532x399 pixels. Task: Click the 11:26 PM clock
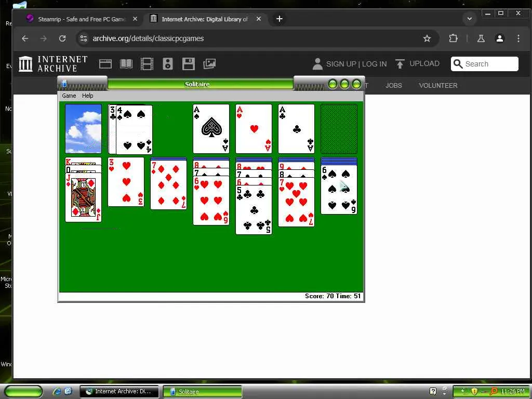pyautogui.click(x=512, y=392)
